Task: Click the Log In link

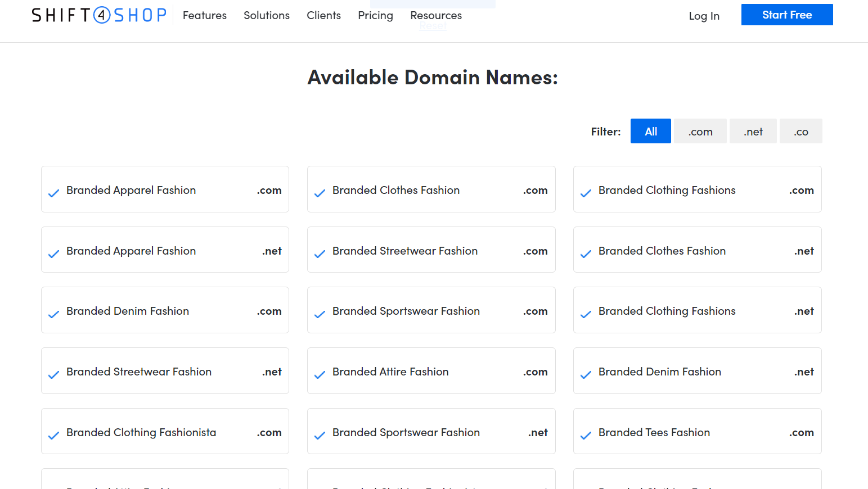Action: pos(704,16)
